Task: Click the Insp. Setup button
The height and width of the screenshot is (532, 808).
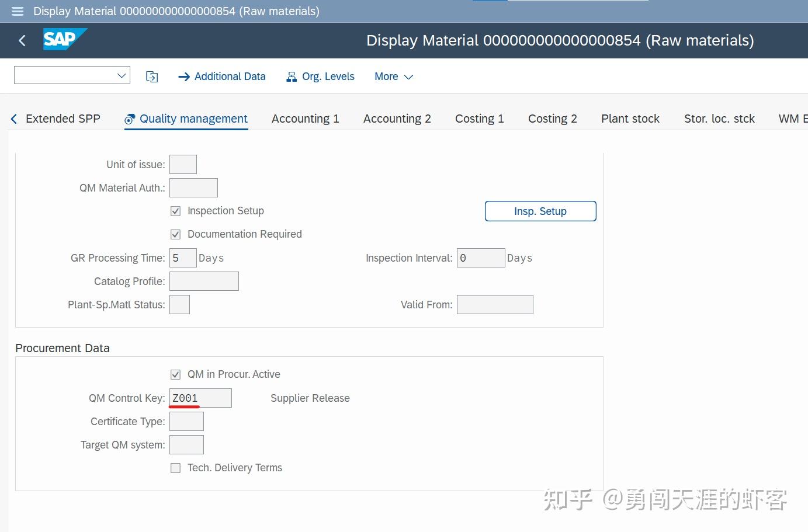Action: coord(540,211)
